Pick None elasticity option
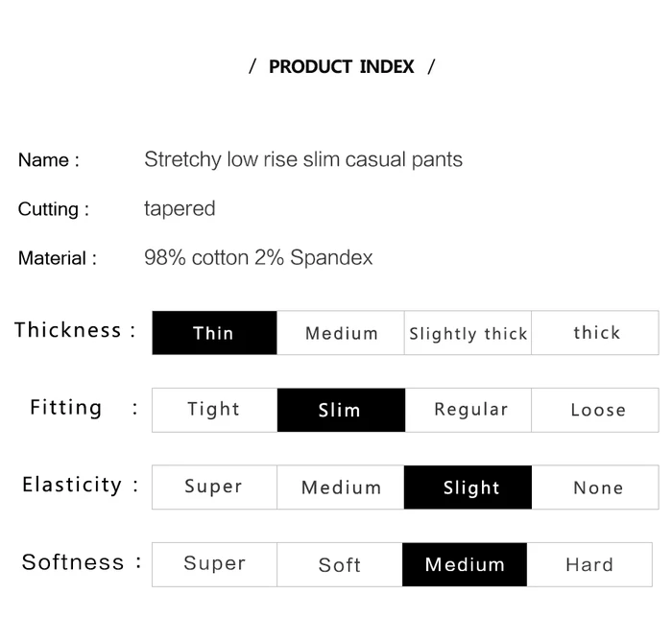Viewport: 672px width, 618px height. (x=597, y=487)
